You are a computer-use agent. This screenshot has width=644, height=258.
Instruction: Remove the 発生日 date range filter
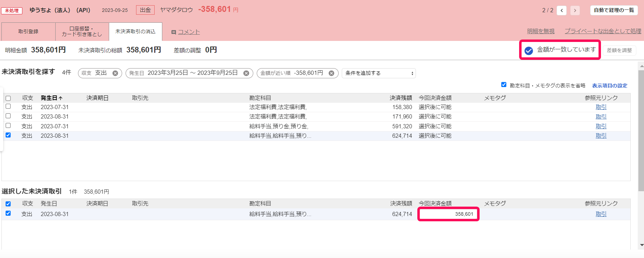point(246,73)
